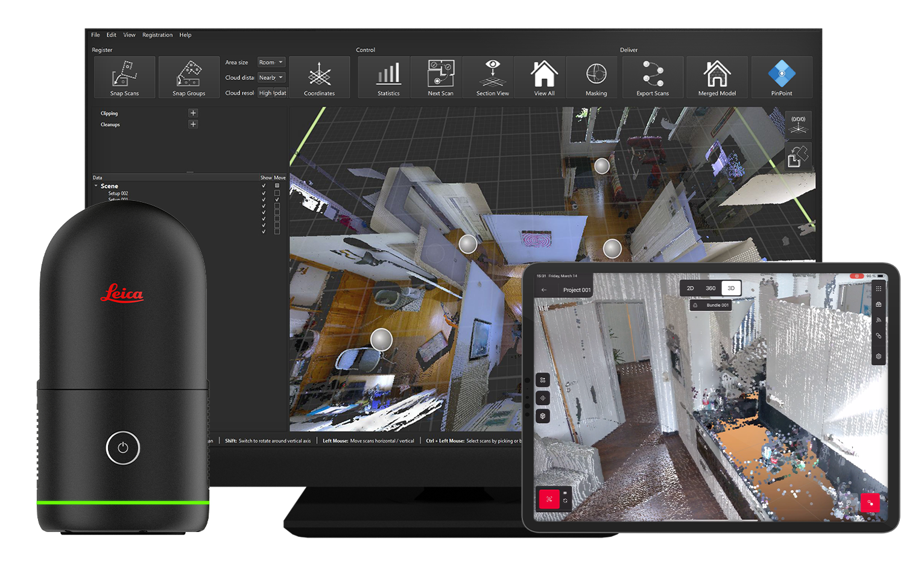The width and height of the screenshot is (924, 567).
Task: Click the Bundle 001 button on tablet
Action: (712, 305)
